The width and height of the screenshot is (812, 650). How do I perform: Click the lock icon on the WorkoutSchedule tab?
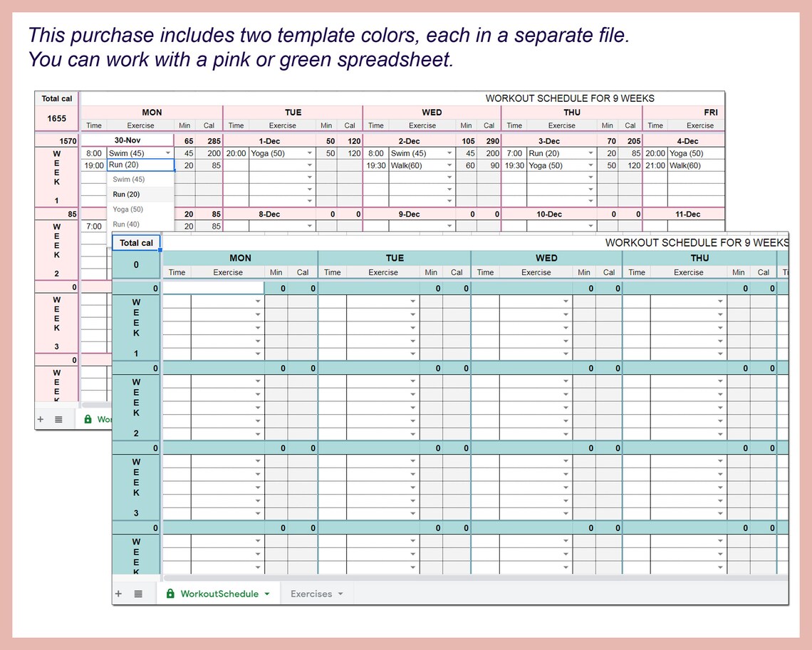click(x=170, y=593)
